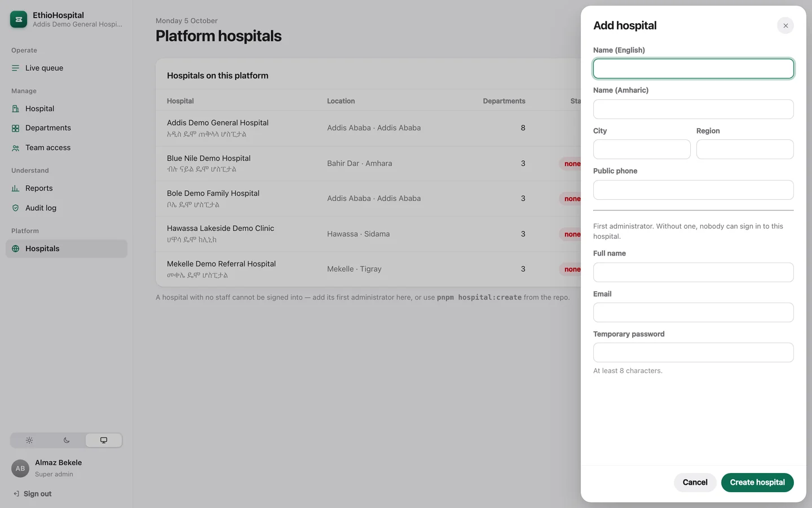Click Bole Demo Family Hospital name
The height and width of the screenshot is (508, 812).
(213, 194)
